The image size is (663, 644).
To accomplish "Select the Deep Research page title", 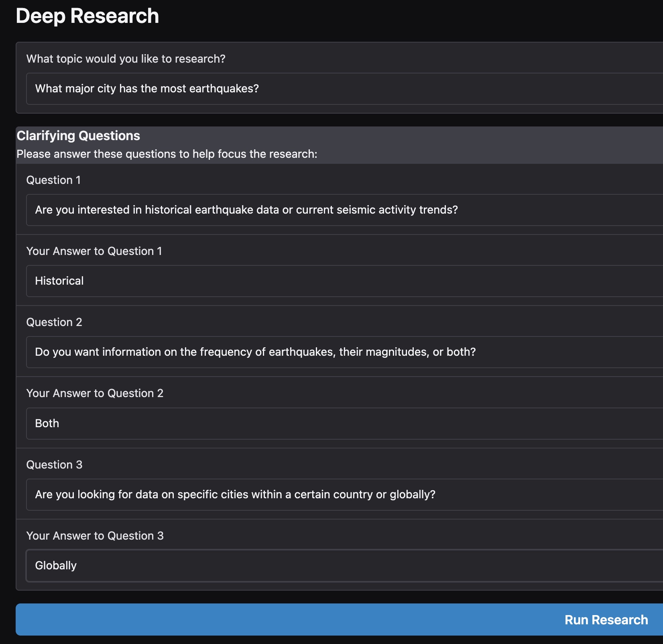I will coord(87,16).
